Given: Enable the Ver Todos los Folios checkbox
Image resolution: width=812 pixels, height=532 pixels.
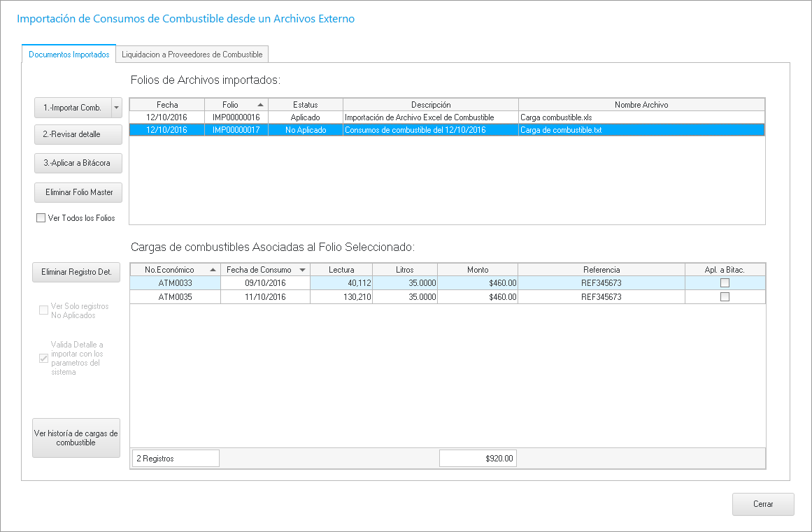Looking at the screenshot, I should [x=41, y=218].
